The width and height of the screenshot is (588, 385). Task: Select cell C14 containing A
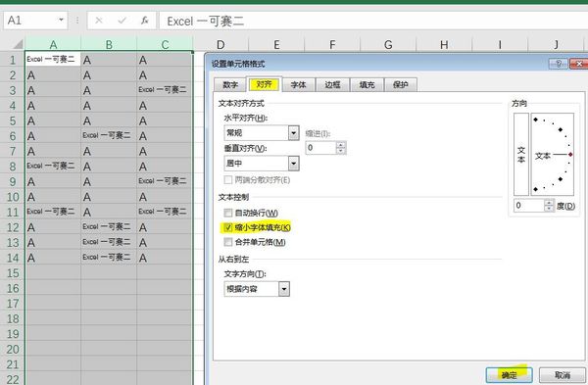click(165, 258)
